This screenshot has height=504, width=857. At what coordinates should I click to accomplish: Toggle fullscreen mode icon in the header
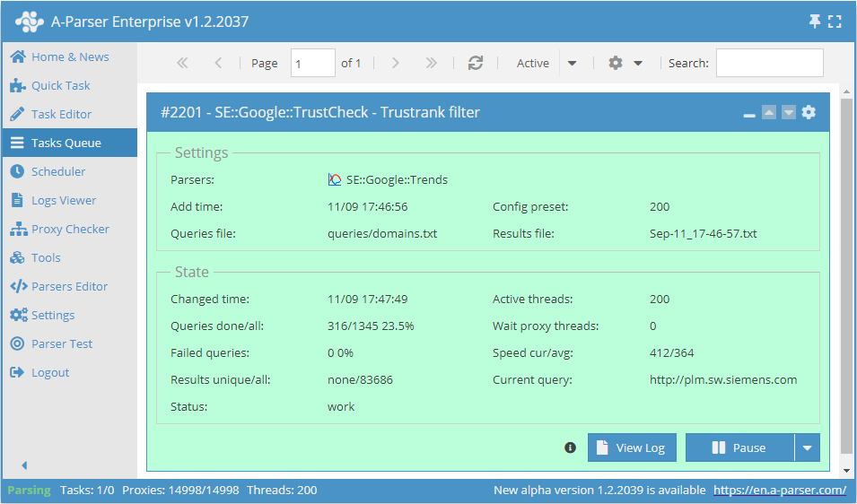click(x=835, y=22)
